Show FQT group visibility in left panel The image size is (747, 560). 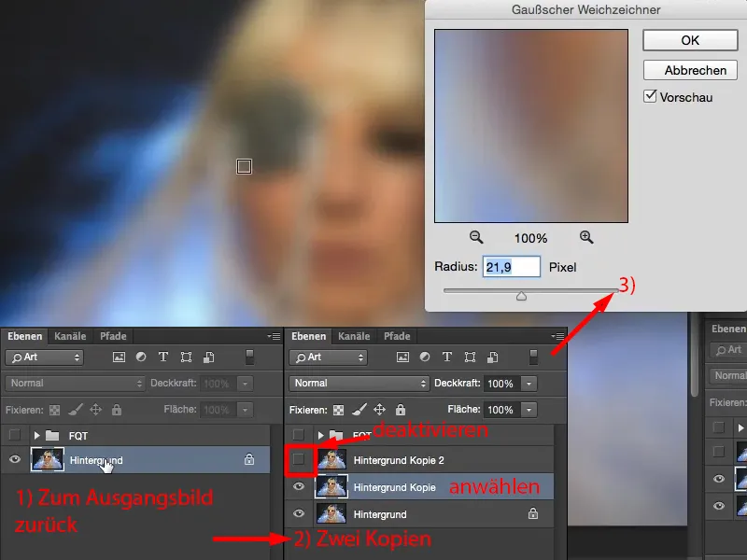15,435
